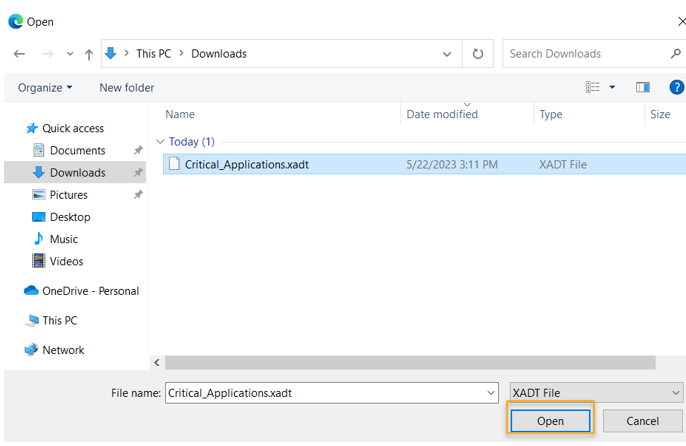Toggle the preview pane icon
The height and width of the screenshot is (446, 686).
pyautogui.click(x=643, y=88)
